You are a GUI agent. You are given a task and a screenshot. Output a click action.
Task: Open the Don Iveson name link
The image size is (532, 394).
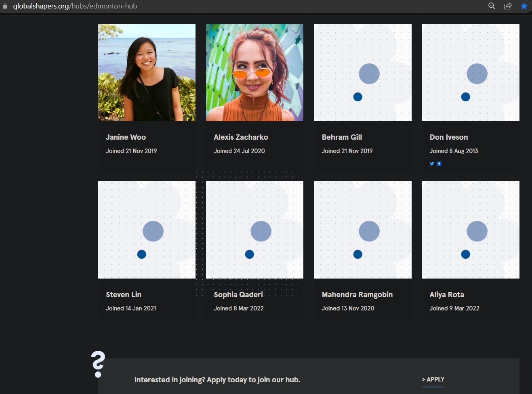point(449,137)
